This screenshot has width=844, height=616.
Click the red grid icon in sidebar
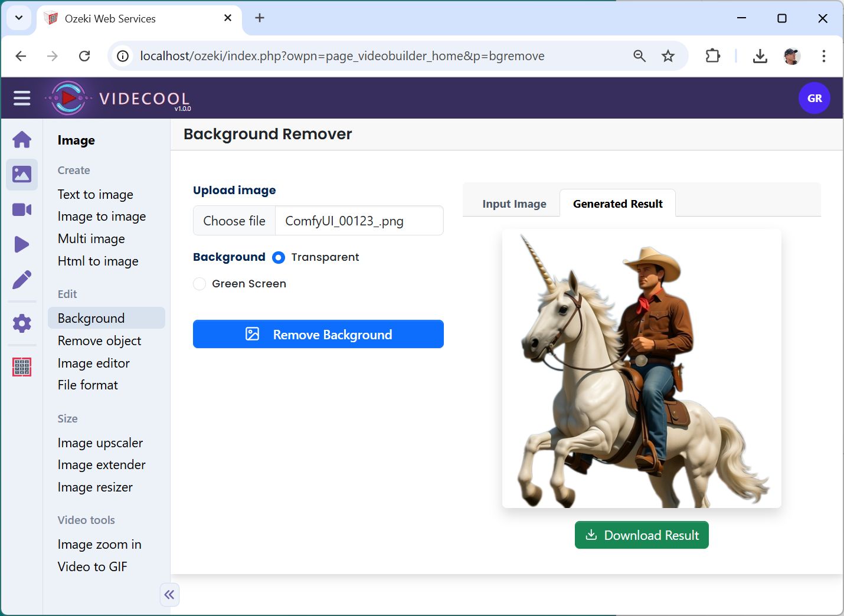(x=22, y=367)
